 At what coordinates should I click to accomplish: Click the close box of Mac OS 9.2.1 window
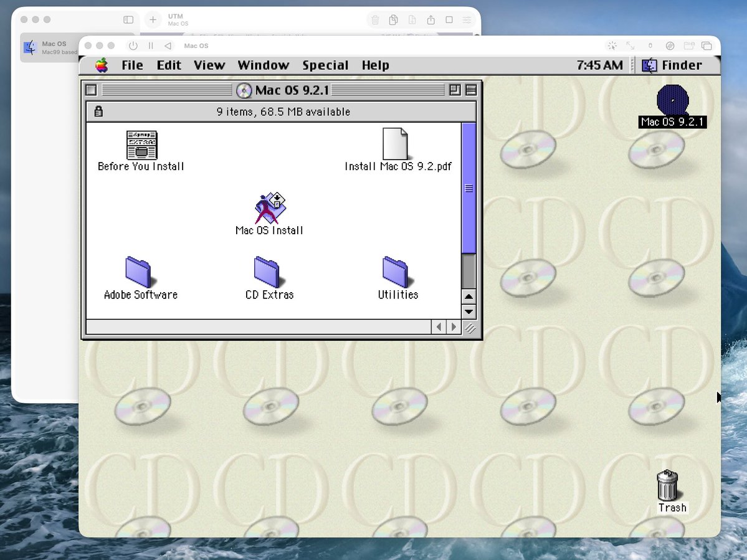[92, 90]
